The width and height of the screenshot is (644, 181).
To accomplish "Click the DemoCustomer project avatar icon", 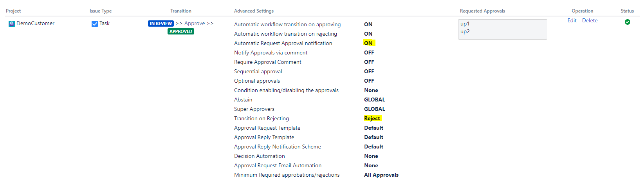I will point(12,24).
